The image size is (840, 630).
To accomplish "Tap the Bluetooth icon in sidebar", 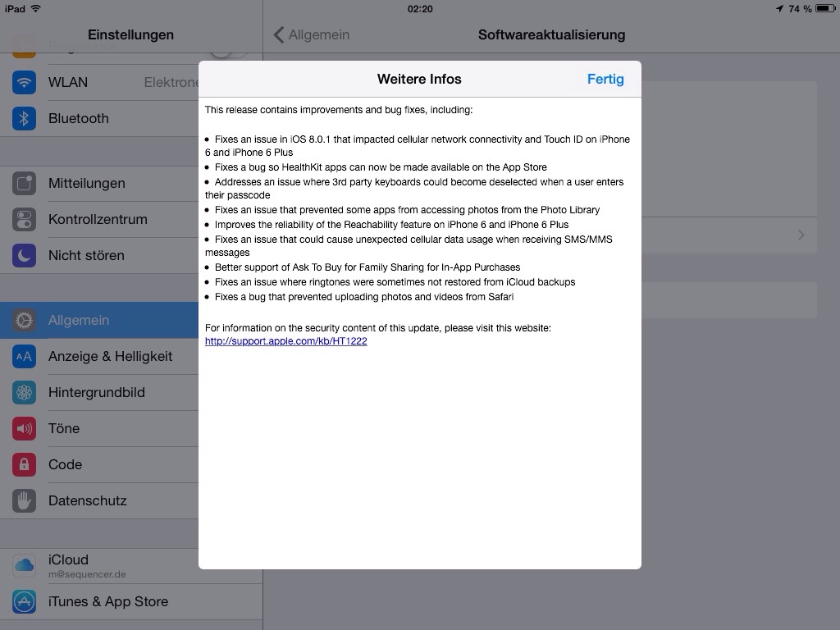I will [x=24, y=118].
